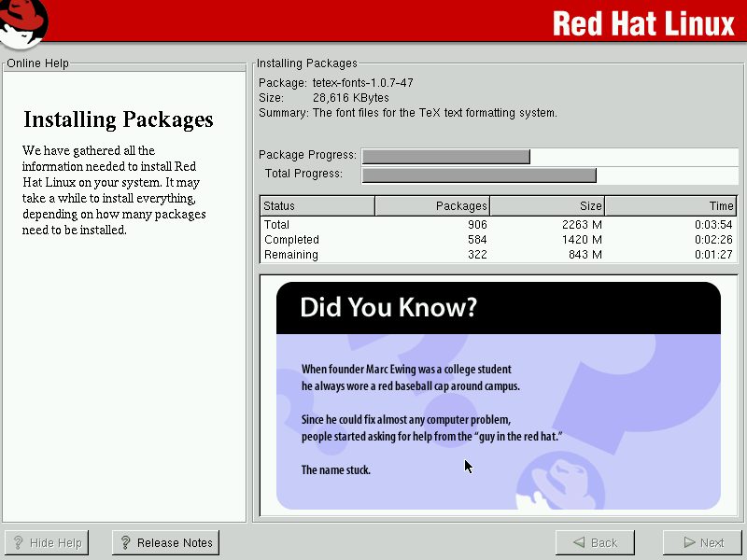Click the question mark icon on Release Notes

(125, 542)
